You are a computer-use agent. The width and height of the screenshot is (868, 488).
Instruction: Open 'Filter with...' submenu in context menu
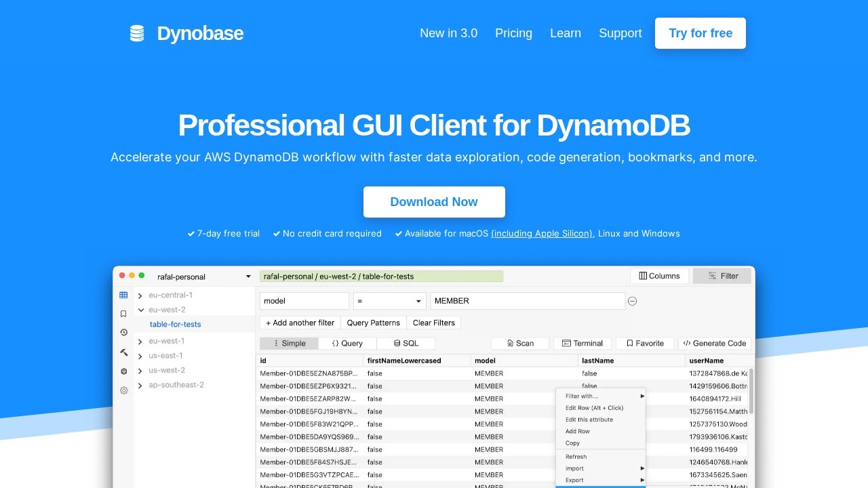tap(601, 396)
